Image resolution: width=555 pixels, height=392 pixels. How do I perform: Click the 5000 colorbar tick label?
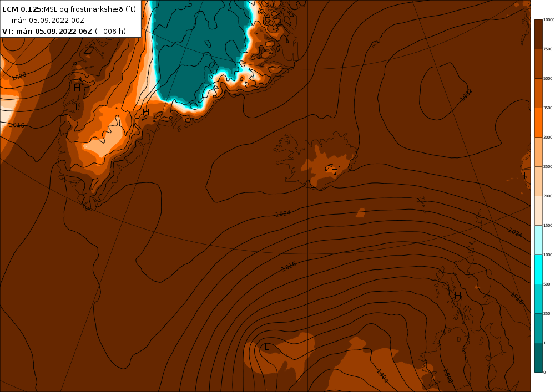(x=548, y=79)
